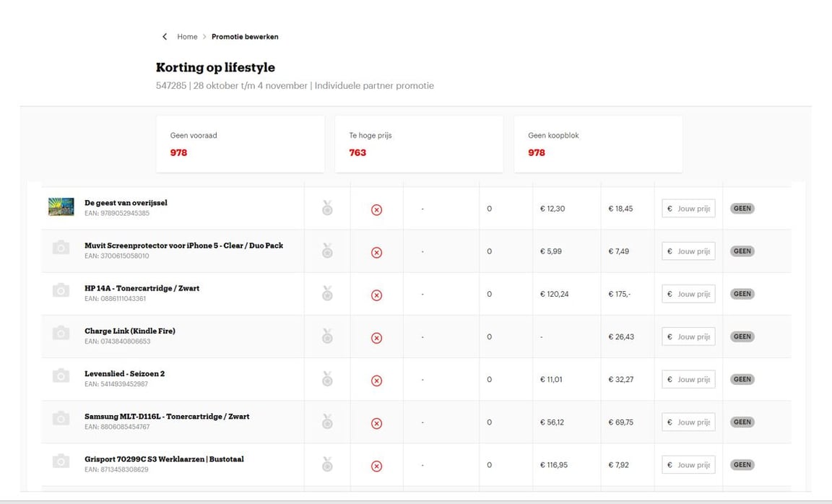
Task: Click price field for De geest van overijssel
Action: (688, 209)
